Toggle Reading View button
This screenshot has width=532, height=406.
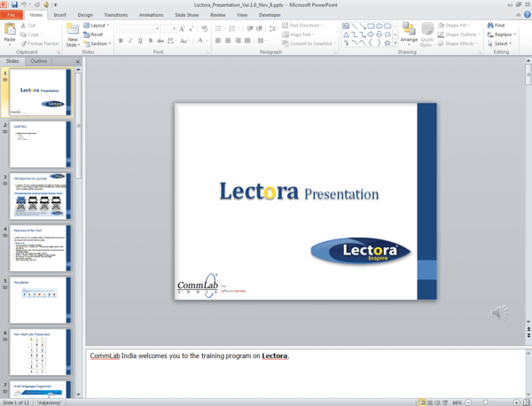437,402
